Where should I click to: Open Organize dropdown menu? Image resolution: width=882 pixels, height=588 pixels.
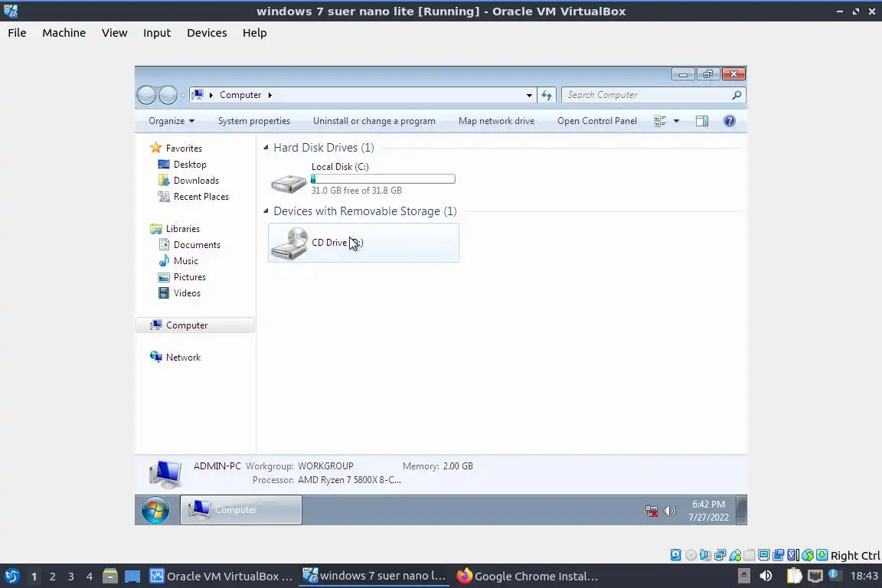[x=171, y=121]
